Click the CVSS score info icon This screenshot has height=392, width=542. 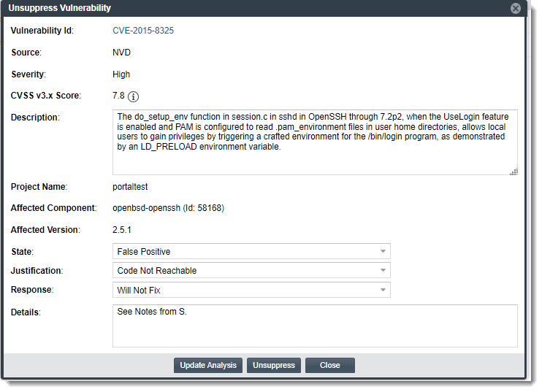coord(134,96)
